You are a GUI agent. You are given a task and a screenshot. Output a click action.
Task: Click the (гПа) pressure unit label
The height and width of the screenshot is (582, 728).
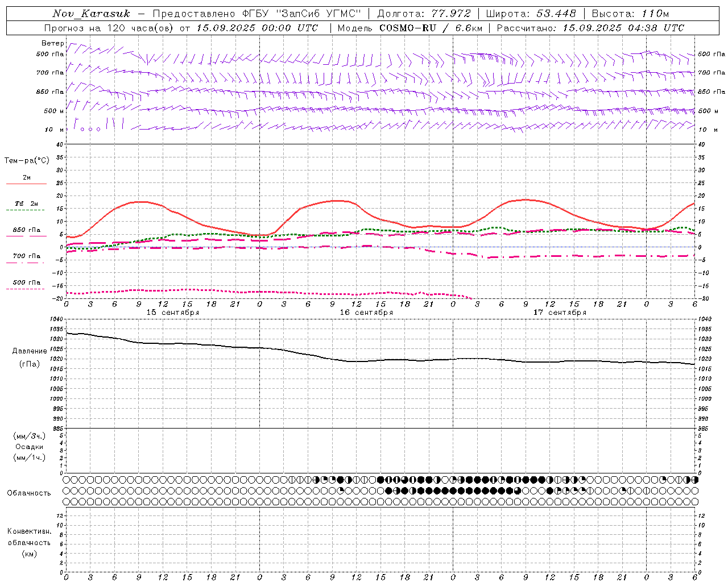pyautogui.click(x=30, y=364)
